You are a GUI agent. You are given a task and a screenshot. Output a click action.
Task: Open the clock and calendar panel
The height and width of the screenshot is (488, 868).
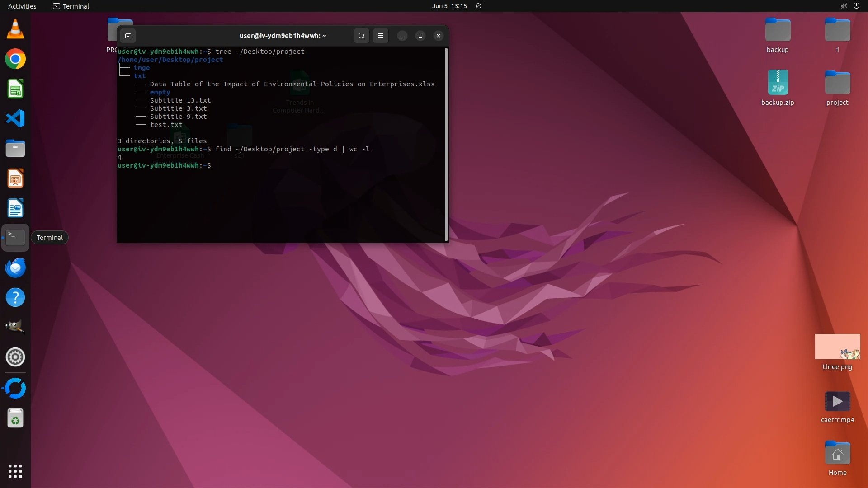[449, 6]
